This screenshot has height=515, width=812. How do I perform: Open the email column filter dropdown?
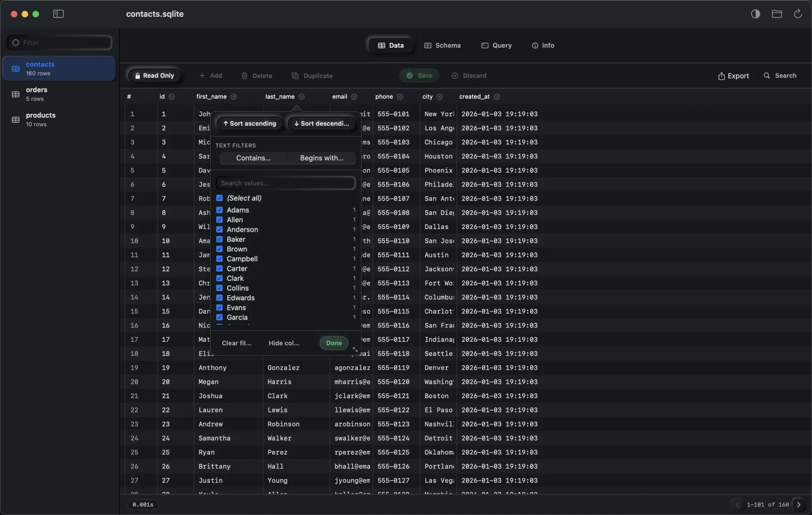click(x=354, y=96)
